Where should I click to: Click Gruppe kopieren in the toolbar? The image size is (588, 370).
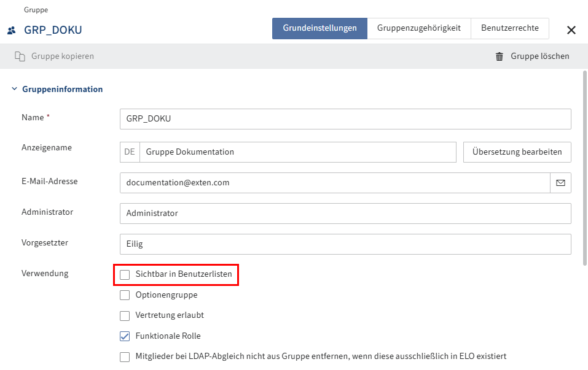pyautogui.click(x=61, y=56)
